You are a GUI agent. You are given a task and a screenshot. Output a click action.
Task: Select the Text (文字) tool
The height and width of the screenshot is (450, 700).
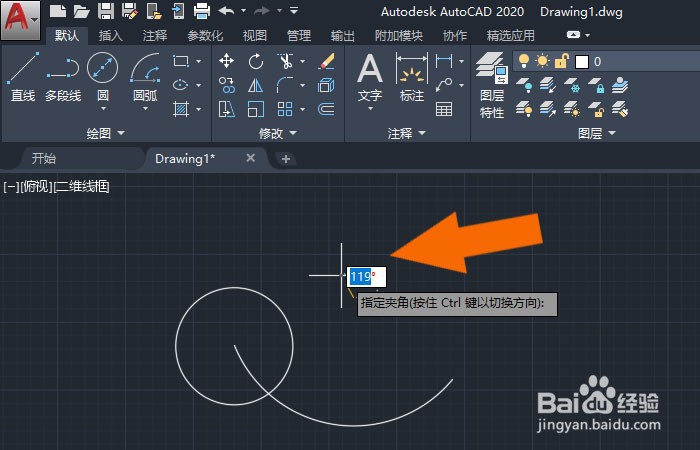tap(370, 76)
